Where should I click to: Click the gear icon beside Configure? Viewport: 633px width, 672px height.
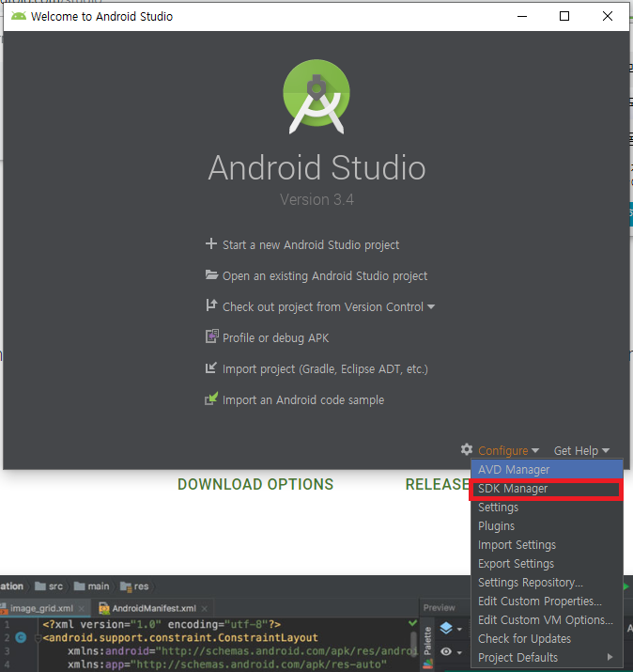pyautogui.click(x=467, y=449)
